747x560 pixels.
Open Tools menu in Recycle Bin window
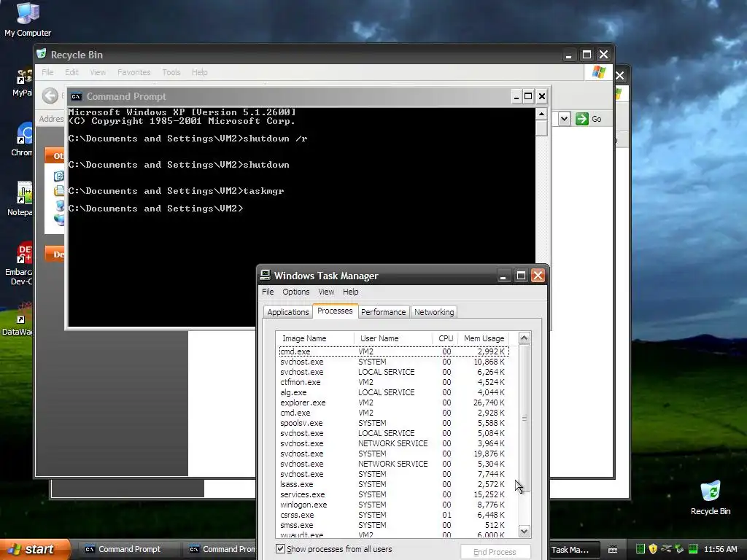click(171, 72)
